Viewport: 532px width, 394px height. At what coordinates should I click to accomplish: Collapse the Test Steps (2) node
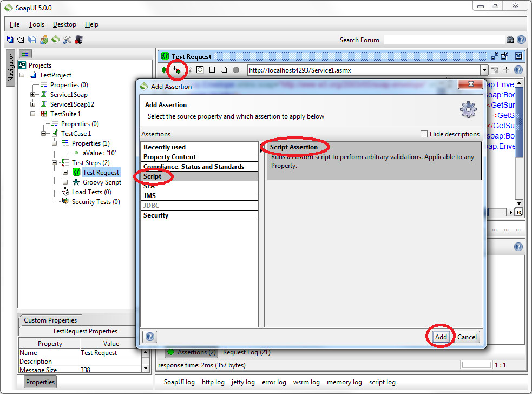(x=55, y=163)
